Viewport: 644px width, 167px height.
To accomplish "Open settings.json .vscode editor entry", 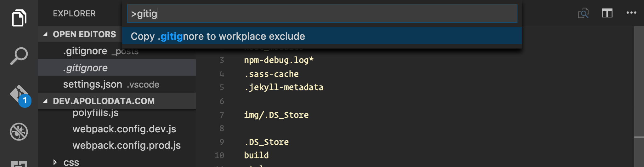I will [117, 84].
